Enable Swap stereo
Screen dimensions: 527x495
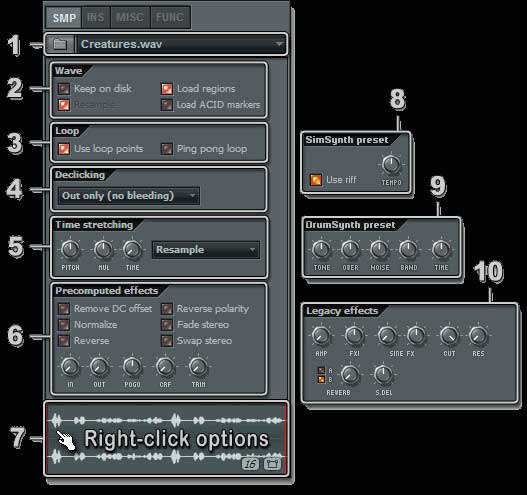[x=167, y=341]
